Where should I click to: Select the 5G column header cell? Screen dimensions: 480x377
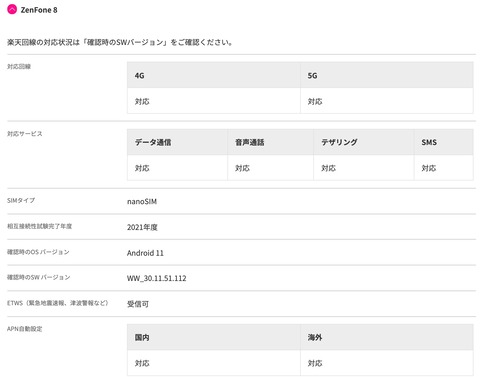387,75
